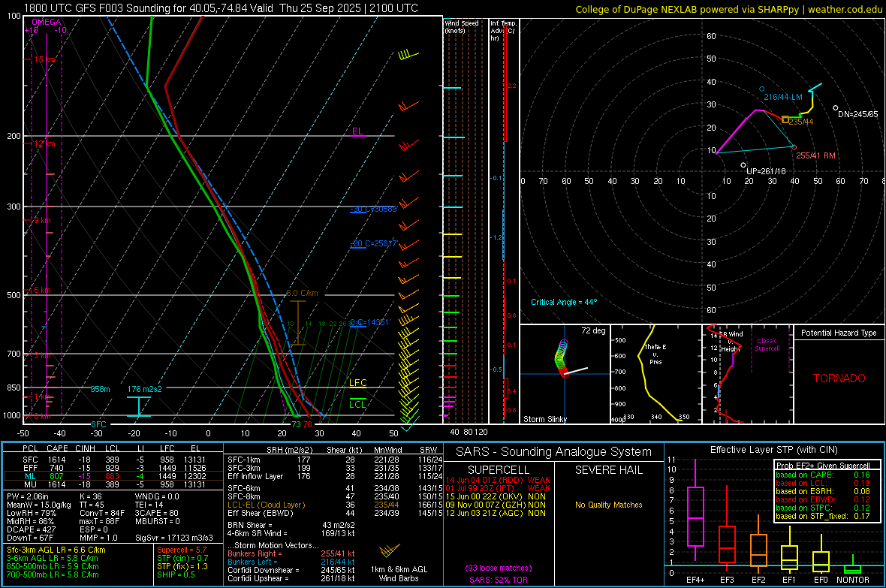Click the magenta EF4+ box plot
This screenshot has height=588, width=886.
pos(695,516)
